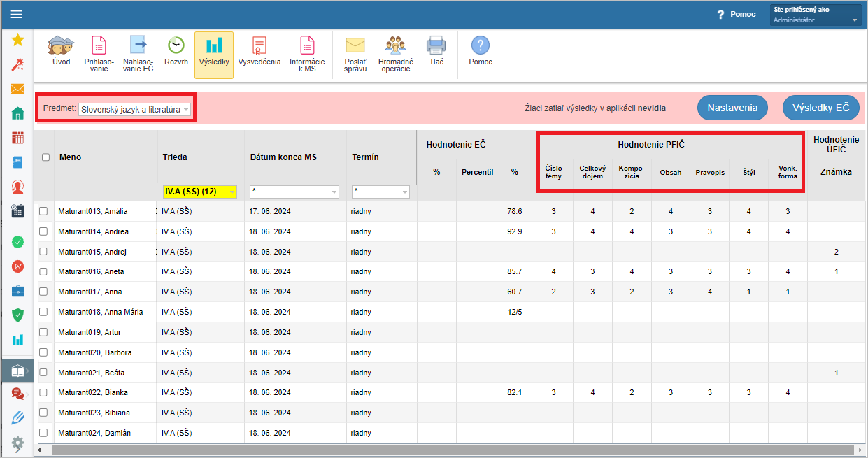The width and height of the screenshot is (868, 458).
Task: Click the Výsledky EČ button
Action: pos(820,108)
